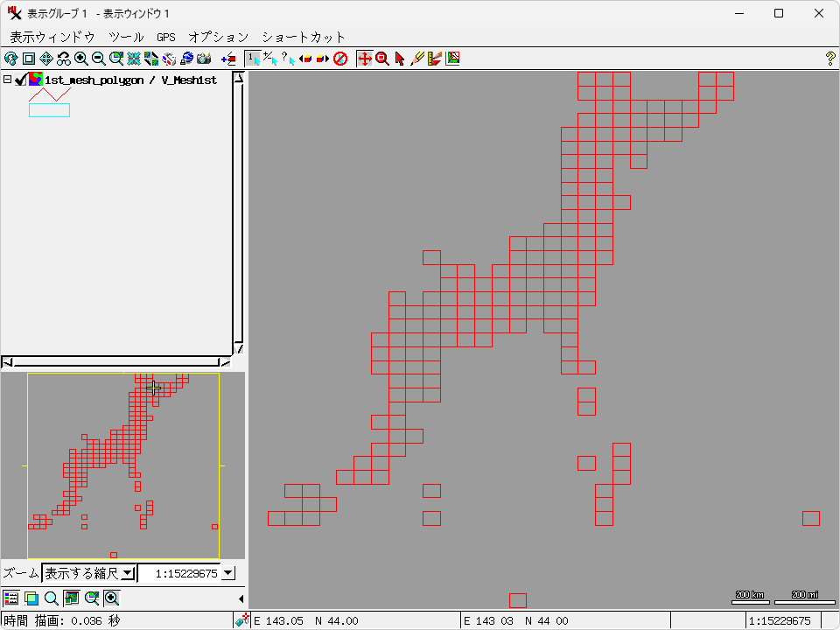Click the camera snapshot icon
Viewport: 840px width, 630px height.
[x=204, y=59]
